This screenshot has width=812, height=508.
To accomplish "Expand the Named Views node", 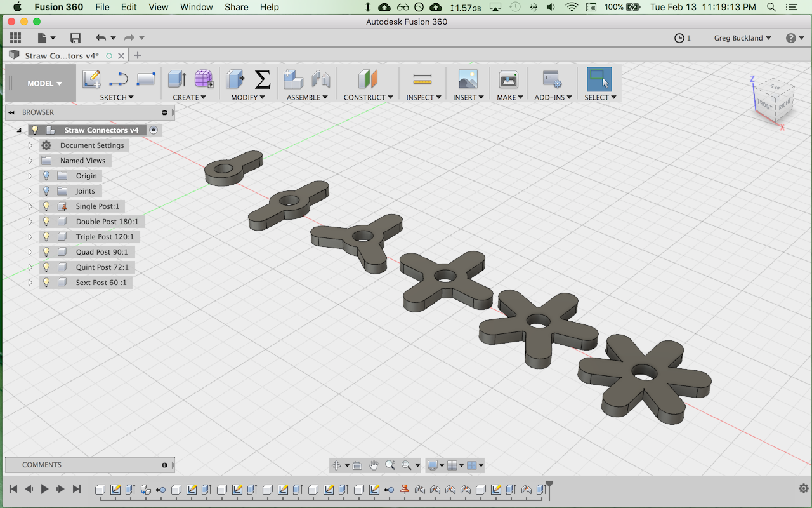I will pyautogui.click(x=30, y=161).
